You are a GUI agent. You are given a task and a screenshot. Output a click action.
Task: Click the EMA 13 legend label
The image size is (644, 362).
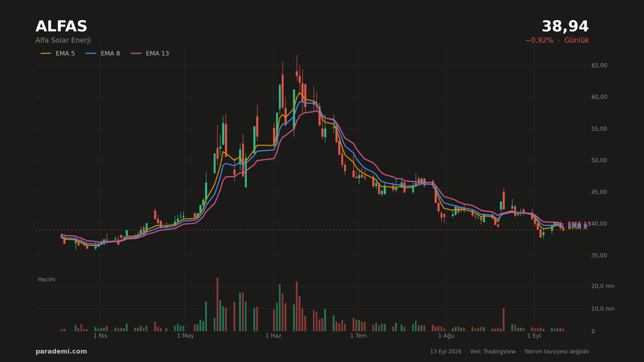tap(157, 53)
